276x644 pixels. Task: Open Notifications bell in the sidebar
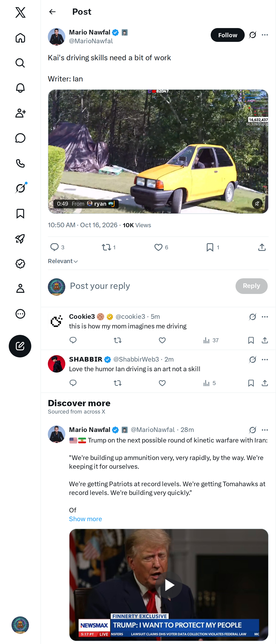coord(20,88)
